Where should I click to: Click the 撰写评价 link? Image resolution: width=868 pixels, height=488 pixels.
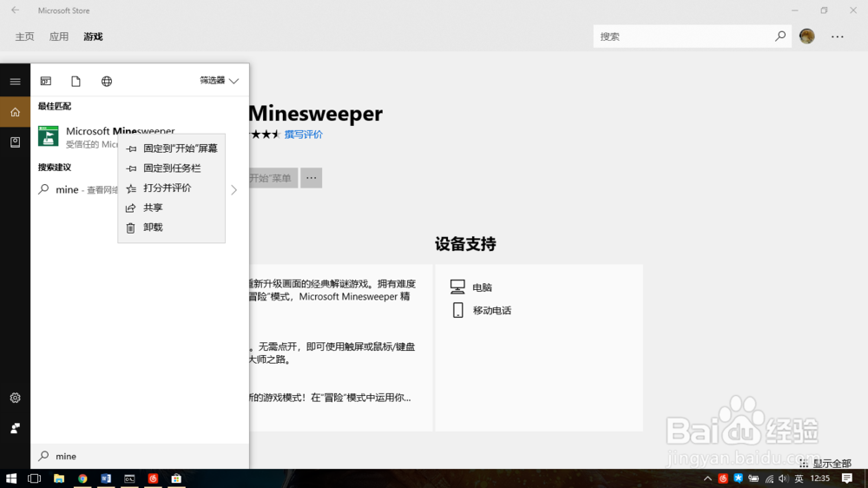pyautogui.click(x=303, y=135)
